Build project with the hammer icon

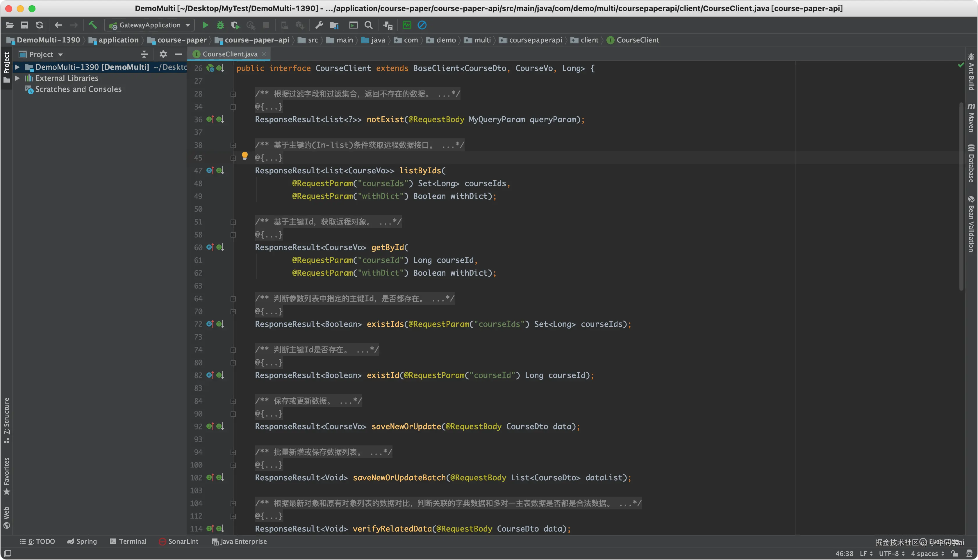93,25
